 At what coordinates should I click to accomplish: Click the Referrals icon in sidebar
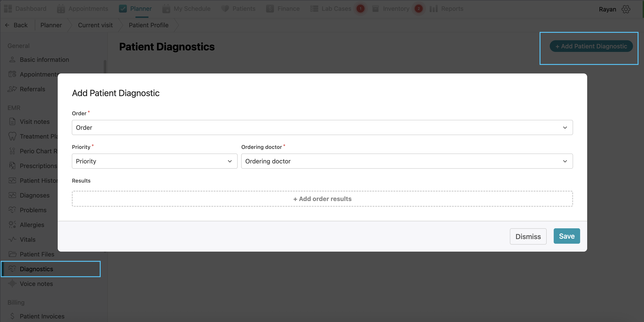click(12, 89)
